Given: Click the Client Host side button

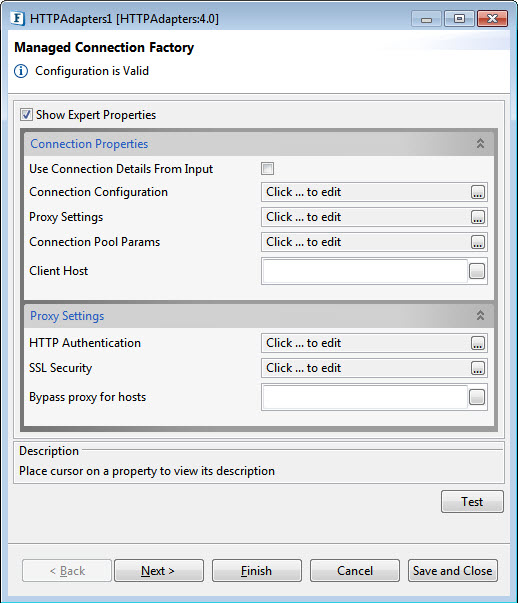Looking at the screenshot, I should (477, 271).
